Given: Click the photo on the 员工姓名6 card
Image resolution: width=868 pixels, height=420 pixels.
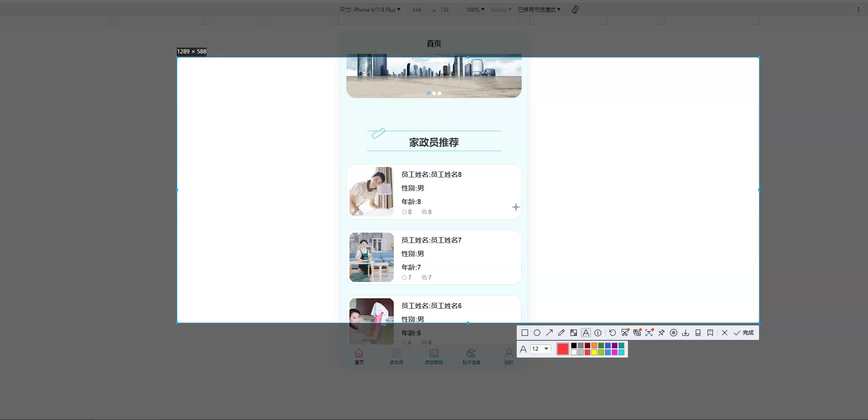Looking at the screenshot, I should [372, 321].
